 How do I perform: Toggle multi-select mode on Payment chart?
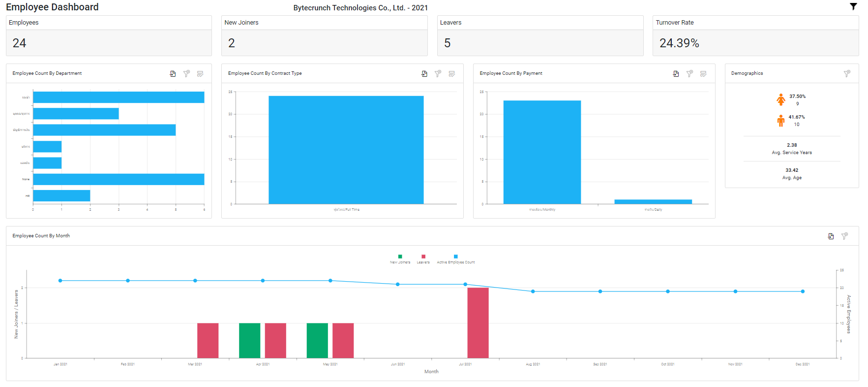coord(703,74)
